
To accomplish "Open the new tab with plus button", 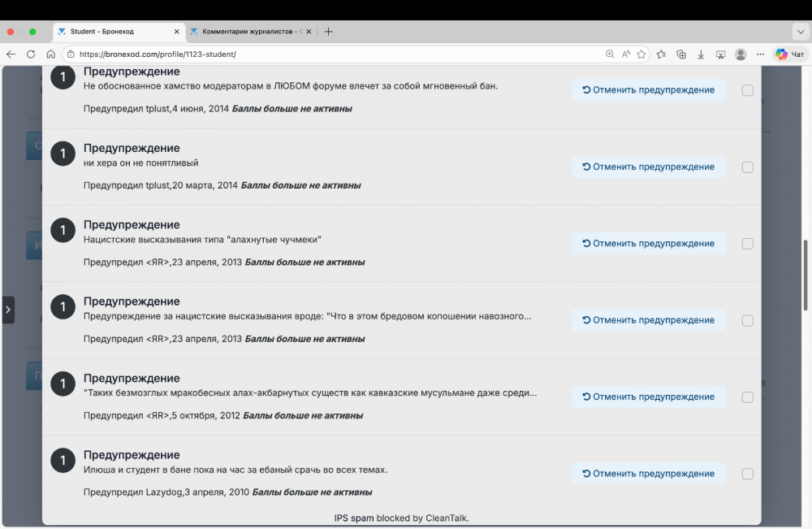I will pyautogui.click(x=328, y=32).
